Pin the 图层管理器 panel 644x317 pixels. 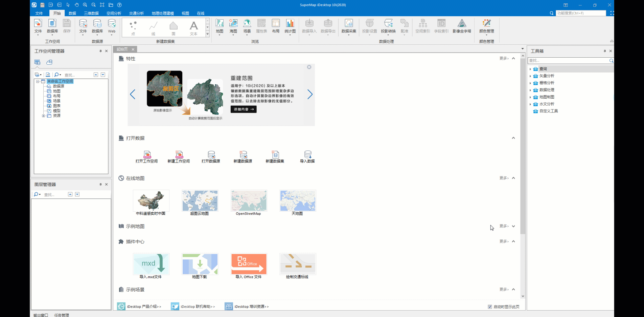click(100, 185)
